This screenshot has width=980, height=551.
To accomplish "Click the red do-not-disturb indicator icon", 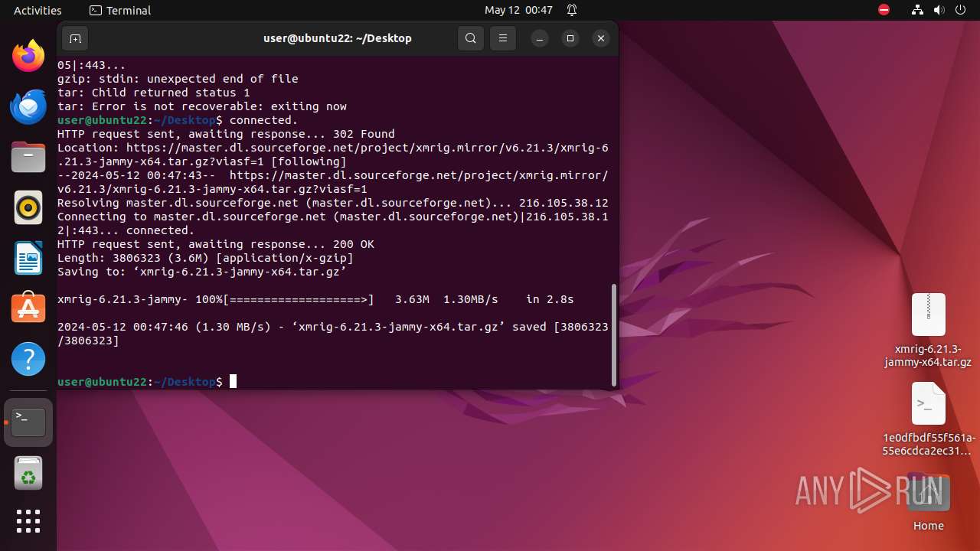I will coord(884,10).
